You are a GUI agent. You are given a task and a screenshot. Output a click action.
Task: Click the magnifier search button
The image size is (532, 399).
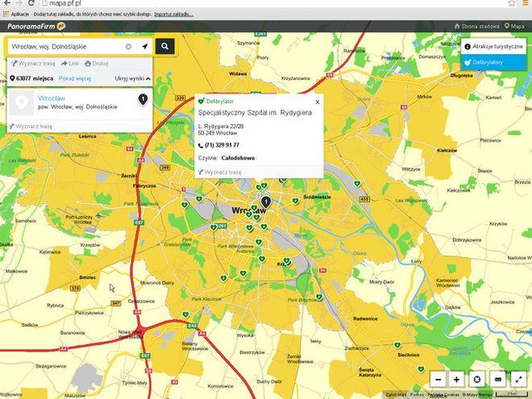[165, 46]
